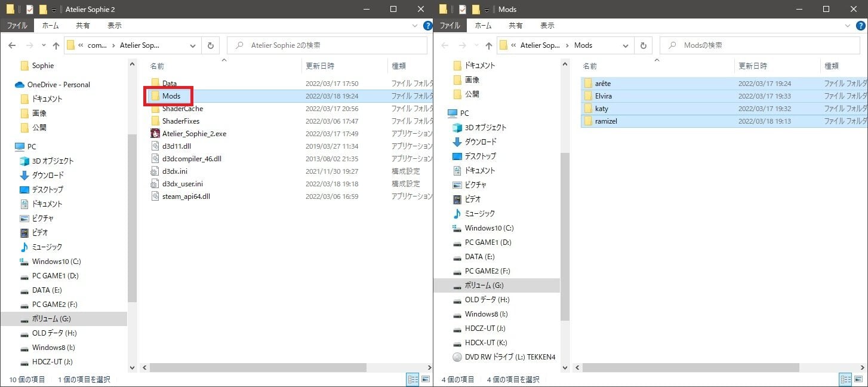Viewport: 868px width, 387px height.
Task: Open recent locations dropdown in Mods window
Action: pos(476,45)
